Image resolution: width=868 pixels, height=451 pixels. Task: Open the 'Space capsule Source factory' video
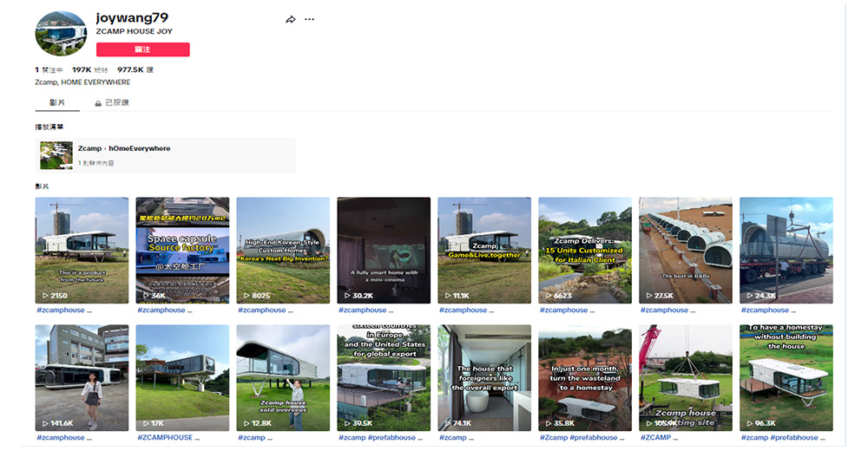182,250
